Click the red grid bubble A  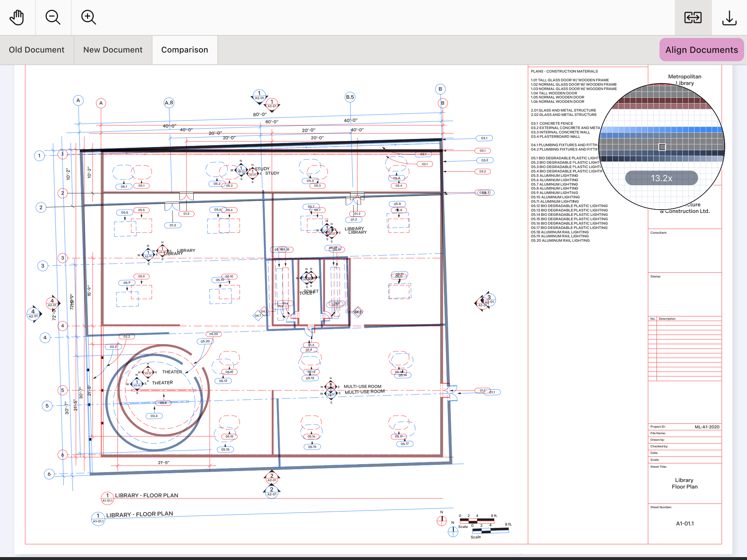[x=101, y=103]
